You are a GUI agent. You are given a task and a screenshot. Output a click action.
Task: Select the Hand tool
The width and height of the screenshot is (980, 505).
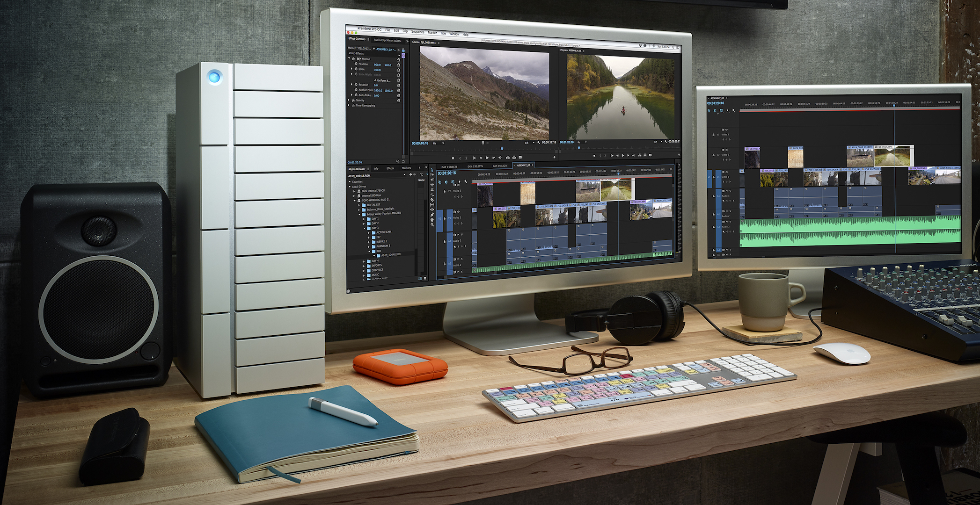click(x=431, y=219)
